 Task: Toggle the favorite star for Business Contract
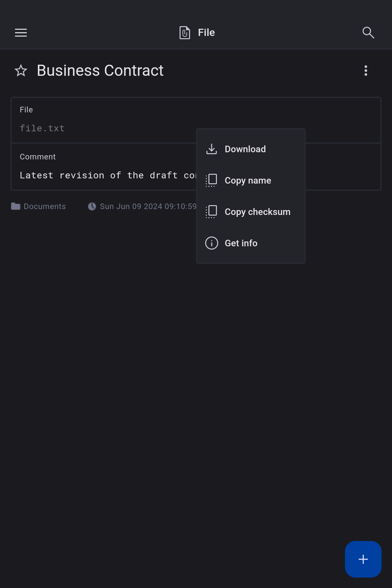pyautogui.click(x=21, y=71)
